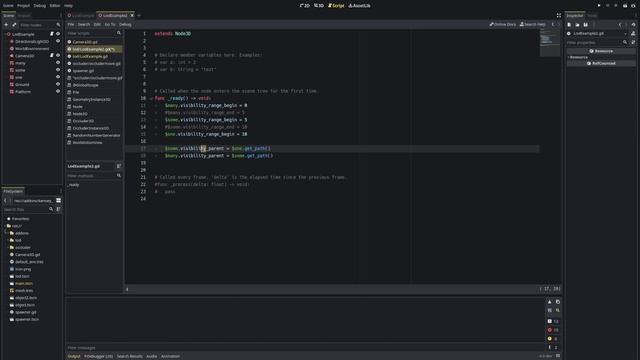Collapse the res:// root folder
640x360 pixels.
pyautogui.click(x=4, y=226)
